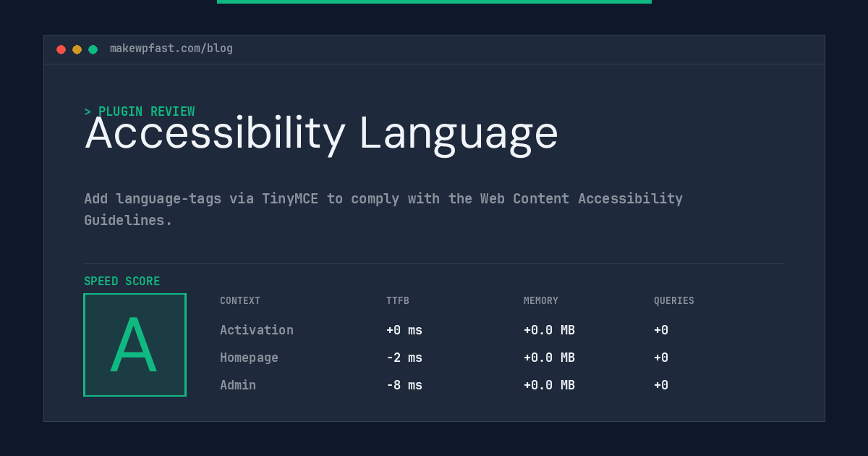The width and height of the screenshot is (868, 456).
Task: Click Activation TTFB value '+0 ms'
Action: (x=404, y=330)
